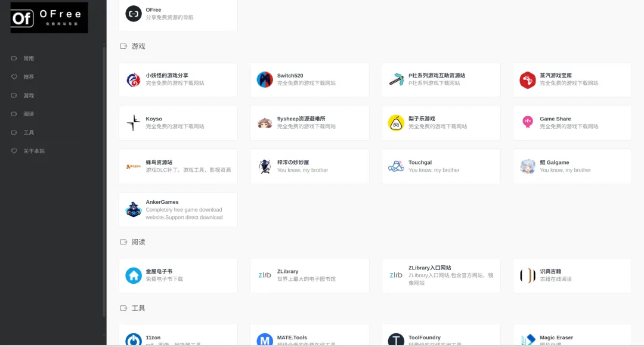Click the description "P社系列游戏下载网站"

(434, 83)
